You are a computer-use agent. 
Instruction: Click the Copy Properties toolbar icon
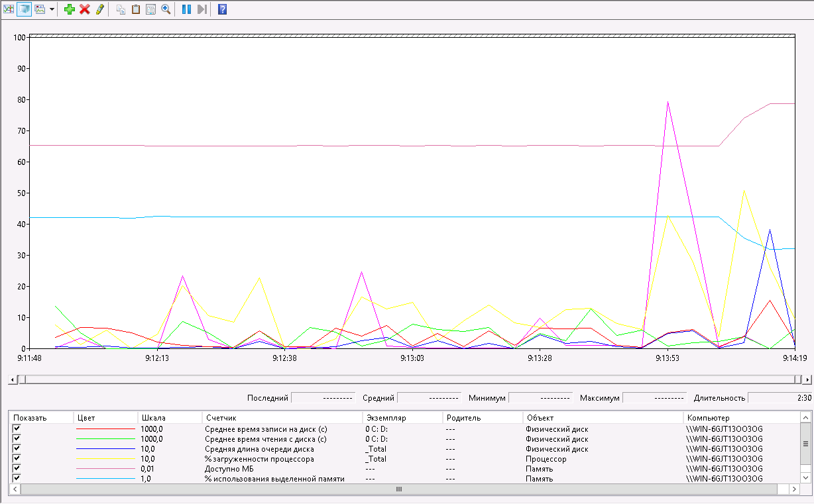pyautogui.click(x=121, y=9)
